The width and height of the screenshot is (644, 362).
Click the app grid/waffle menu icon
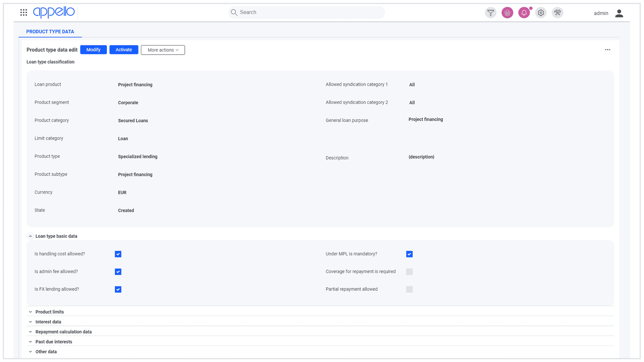[x=23, y=12]
